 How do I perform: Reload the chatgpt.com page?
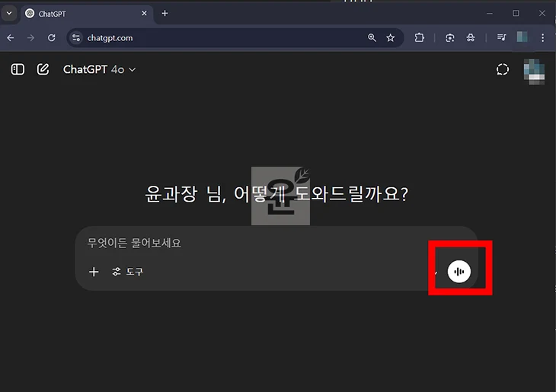[52, 37]
